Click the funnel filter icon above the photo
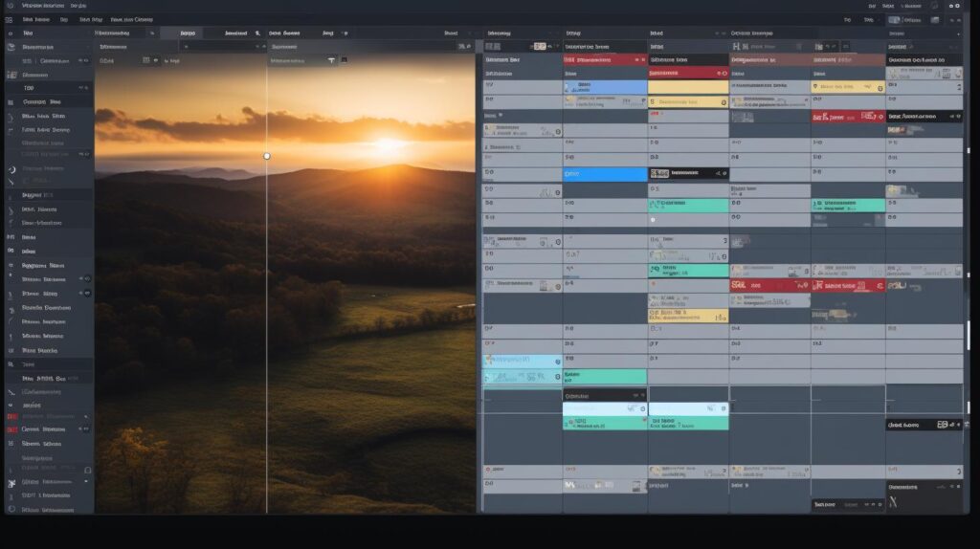Screen dimensions: 980x549 coord(331,60)
